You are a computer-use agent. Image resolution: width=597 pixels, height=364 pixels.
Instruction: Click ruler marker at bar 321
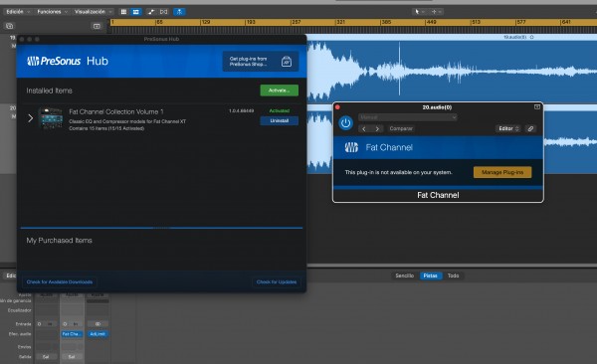340,22
